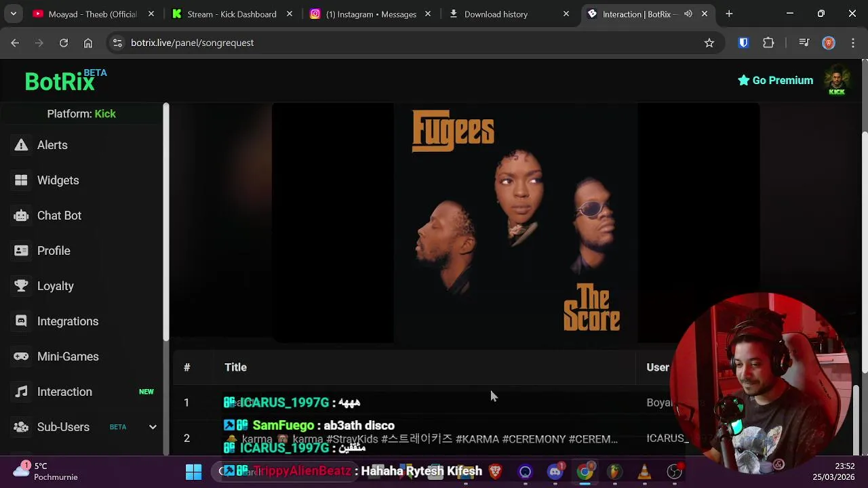Click the BotRix logo
Image resolution: width=868 pixels, height=488 pixels.
(x=66, y=81)
